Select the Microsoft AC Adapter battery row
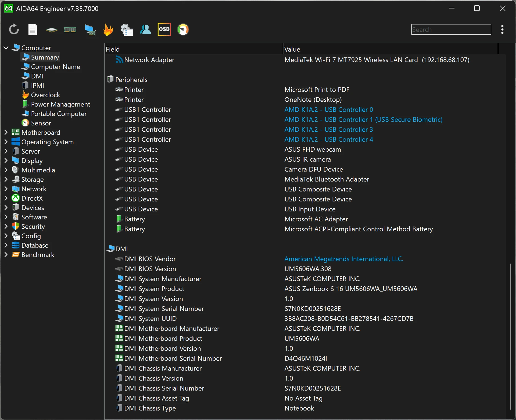Viewport: 516px width, 420px height. pyautogui.click(x=305, y=219)
